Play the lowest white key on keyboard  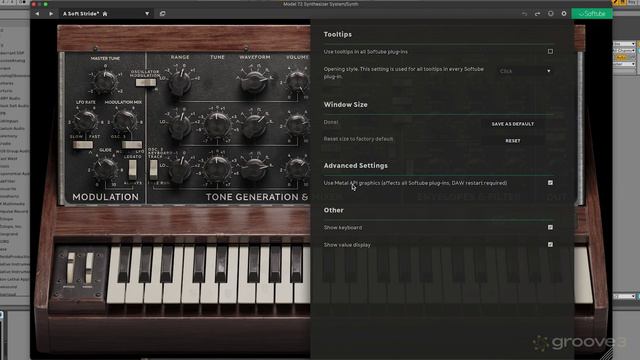(x=115, y=292)
